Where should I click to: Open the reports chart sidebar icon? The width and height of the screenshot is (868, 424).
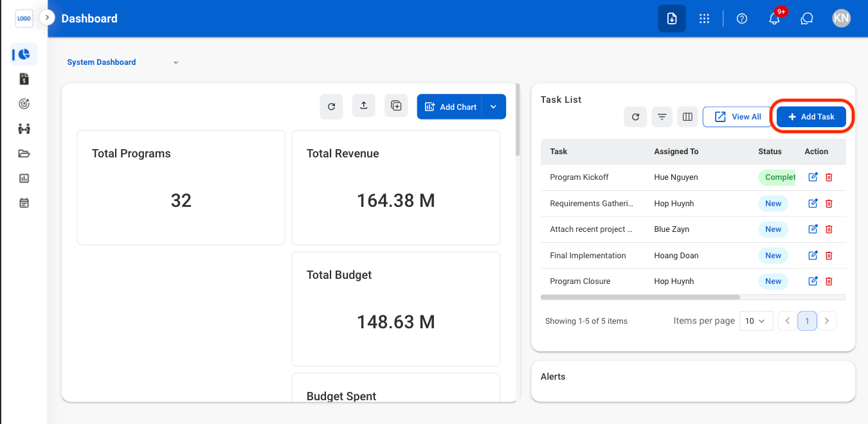pos(24,178)
